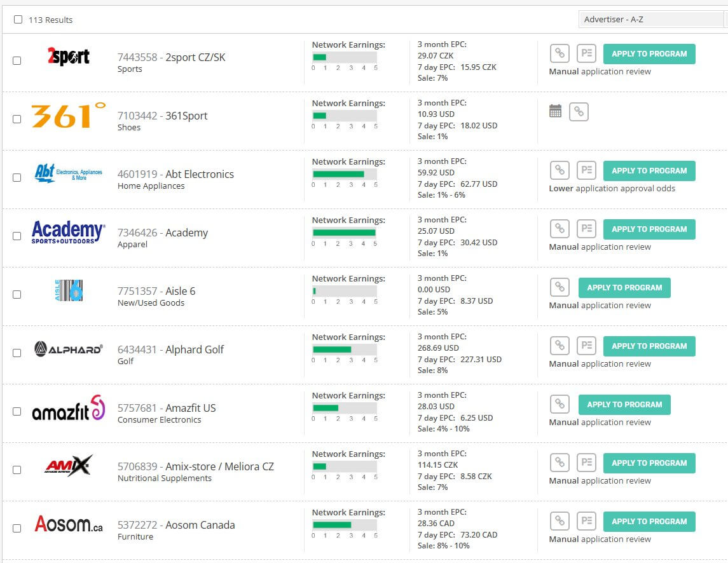The height and width of the screenshot is (563, 728).
Task: Click the Network Earnings bar for Abt Electronics
Action: coord(344,174)
